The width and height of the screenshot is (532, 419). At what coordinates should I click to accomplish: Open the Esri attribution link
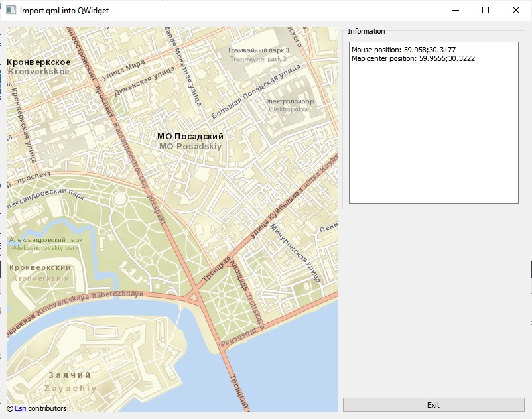point(20,408)
